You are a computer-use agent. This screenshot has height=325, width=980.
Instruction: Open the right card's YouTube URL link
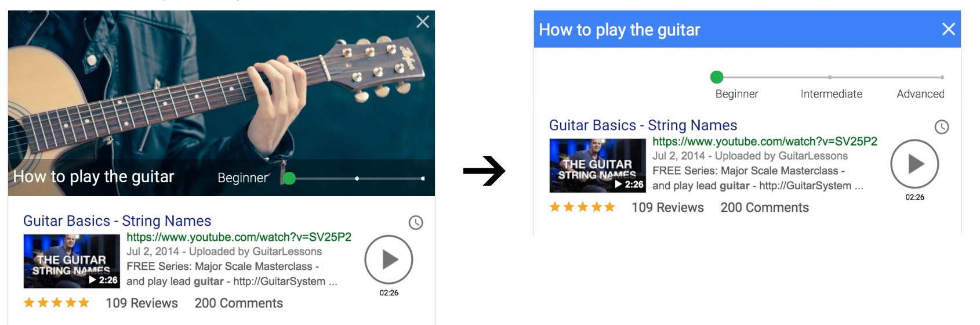pyautogui.click(x=765, y=141)
